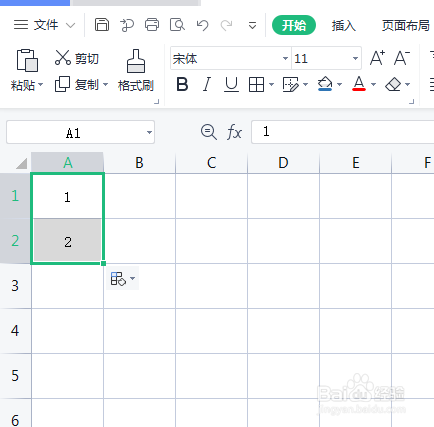This screenshot has width=434, height=427.
Task: Select column E header
Action: [355, 163]
